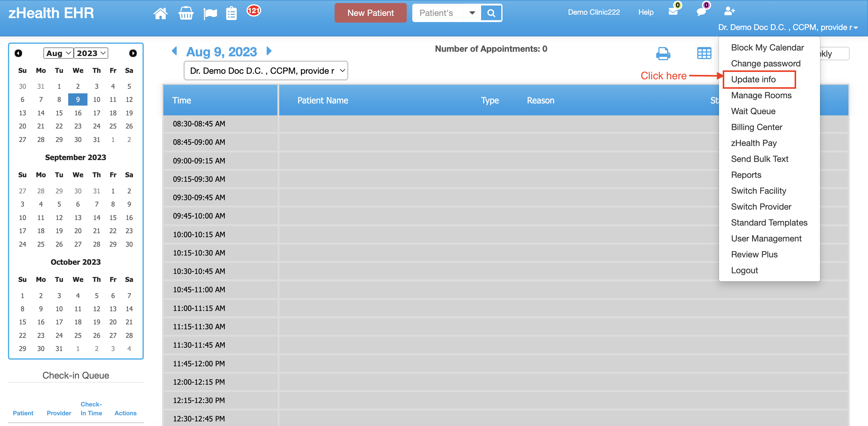
Task: Go to previous month in mini calendar
Action: [x=18, y=53]
